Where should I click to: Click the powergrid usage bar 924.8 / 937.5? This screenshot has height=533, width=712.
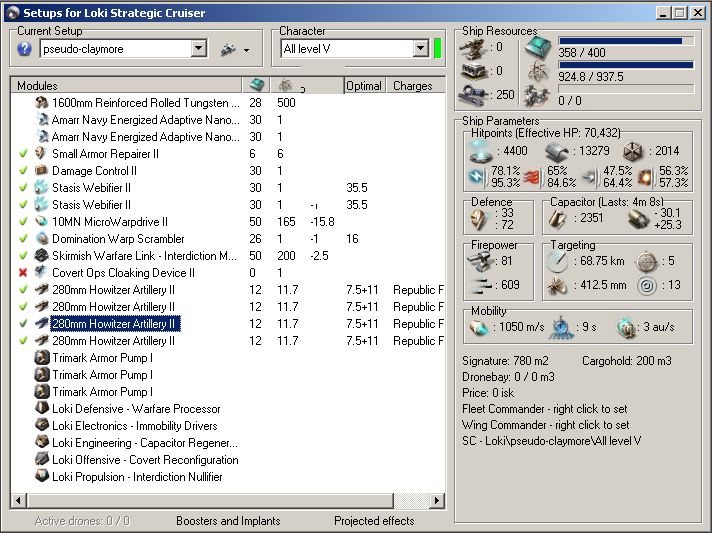tap(626, 65)
